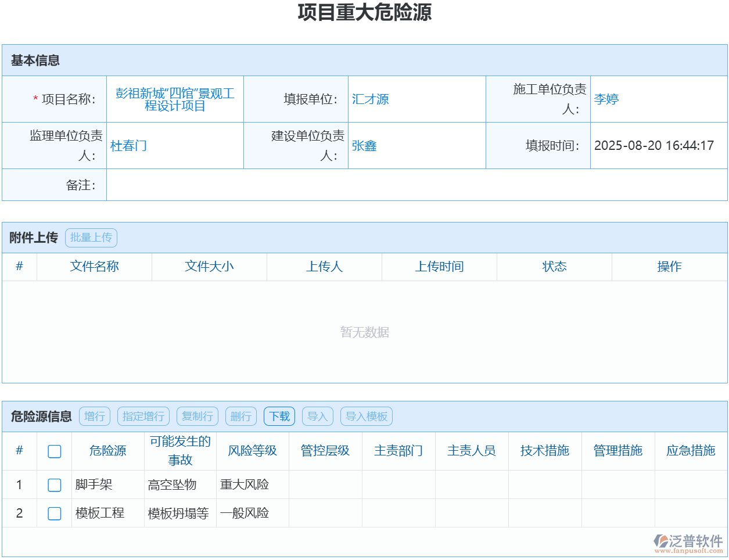Click the 增行 (add row) button

pyautogui.click(x=94, y=416)
